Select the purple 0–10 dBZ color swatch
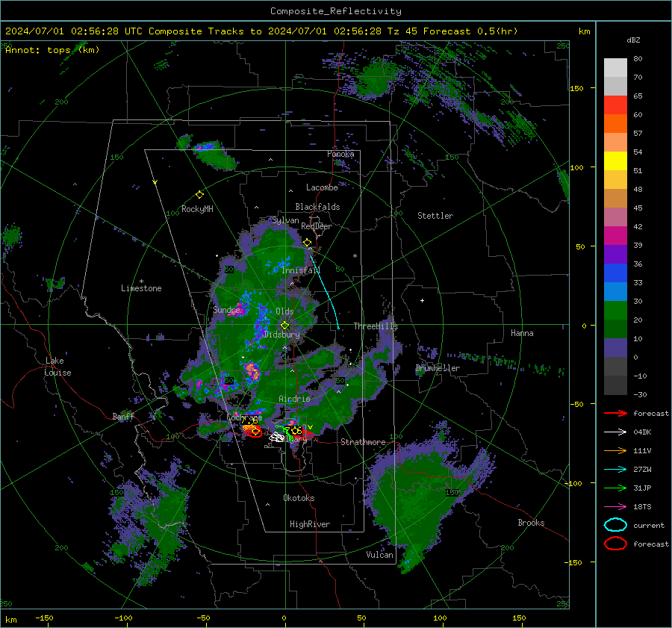The image size is (672, 628). (x=615, y=348)
